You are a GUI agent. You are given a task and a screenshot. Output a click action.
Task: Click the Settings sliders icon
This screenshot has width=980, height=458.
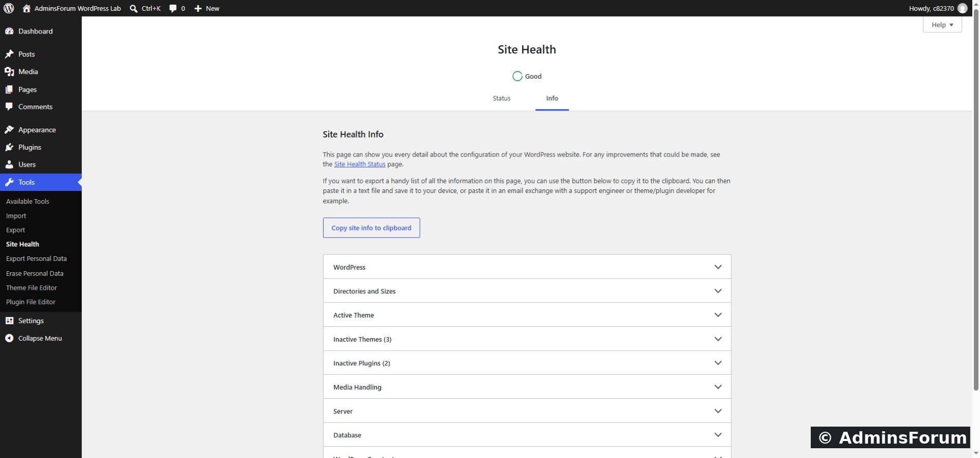(9, 321)
